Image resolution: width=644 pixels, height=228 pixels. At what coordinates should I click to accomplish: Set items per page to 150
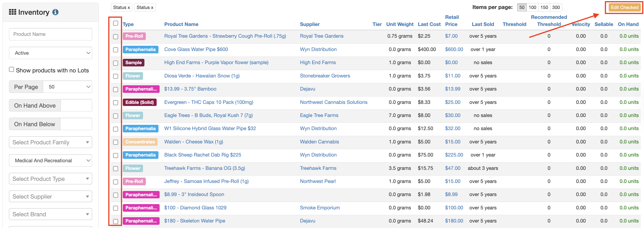click(x=544, y=7)
